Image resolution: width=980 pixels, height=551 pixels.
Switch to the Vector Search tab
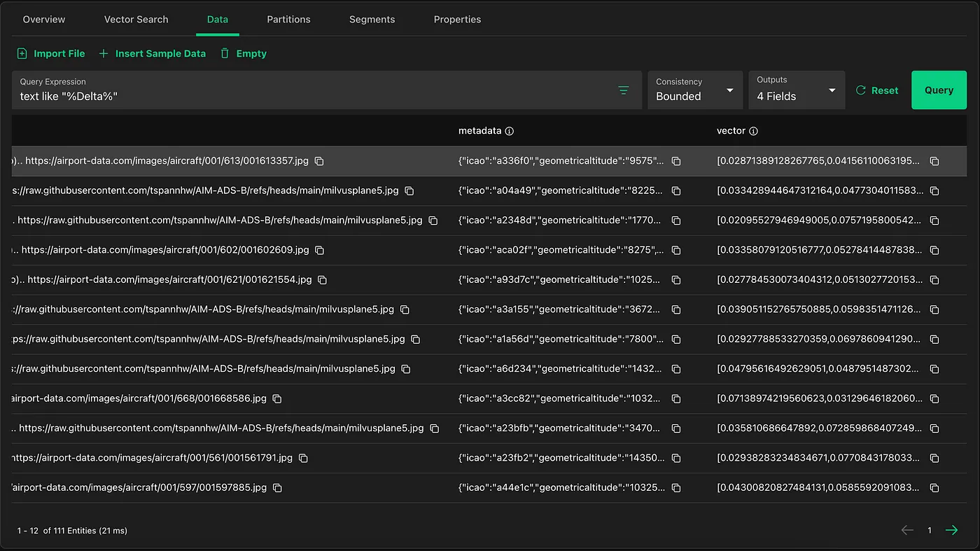136,20
